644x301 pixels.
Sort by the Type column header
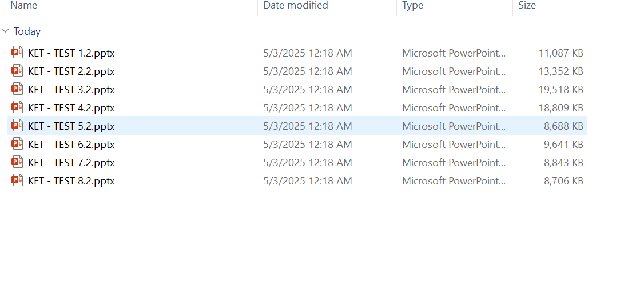(x=412, y=6)
